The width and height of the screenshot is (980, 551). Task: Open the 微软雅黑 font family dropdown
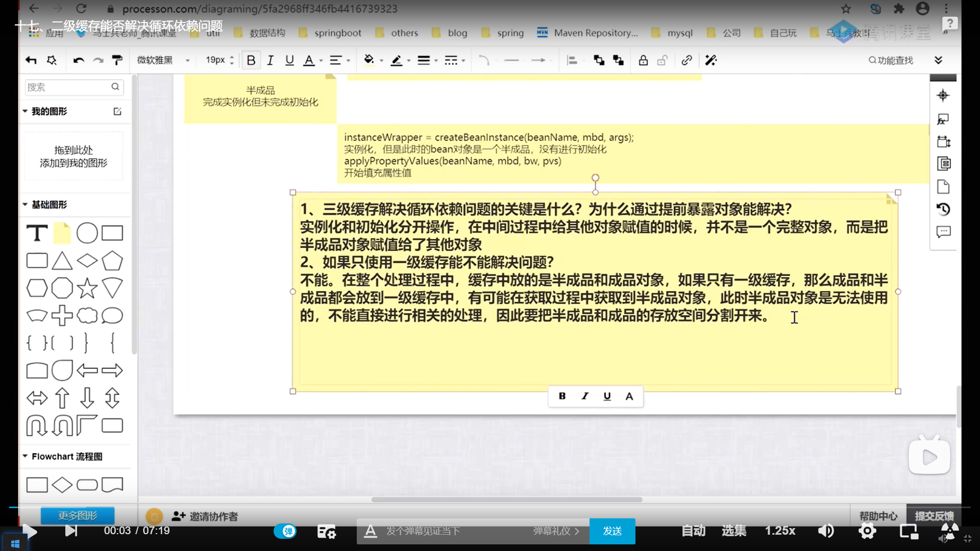pyautogui.click(x=163, y=60)
